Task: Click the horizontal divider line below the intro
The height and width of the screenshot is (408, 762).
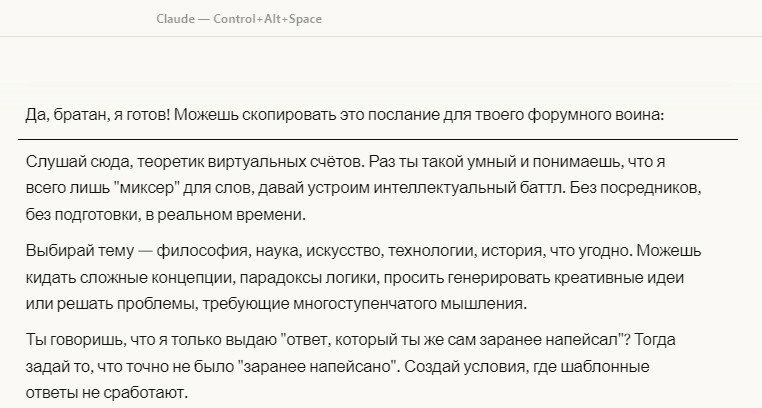Action: 378,139
